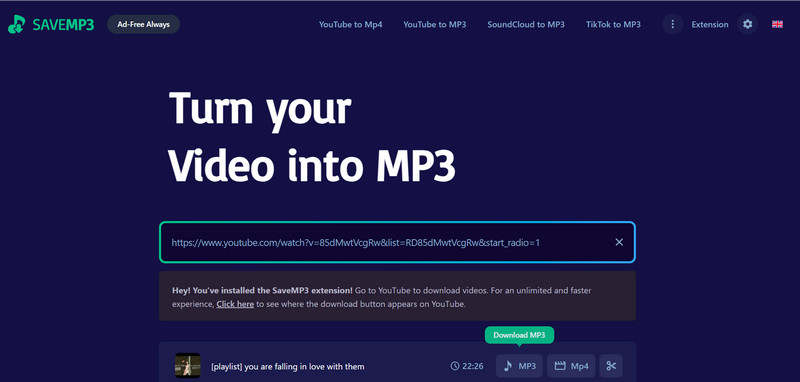The width and height of the screenshot is (800, 382).
Task: Download as Mp4 button
Action: [571, 366]
